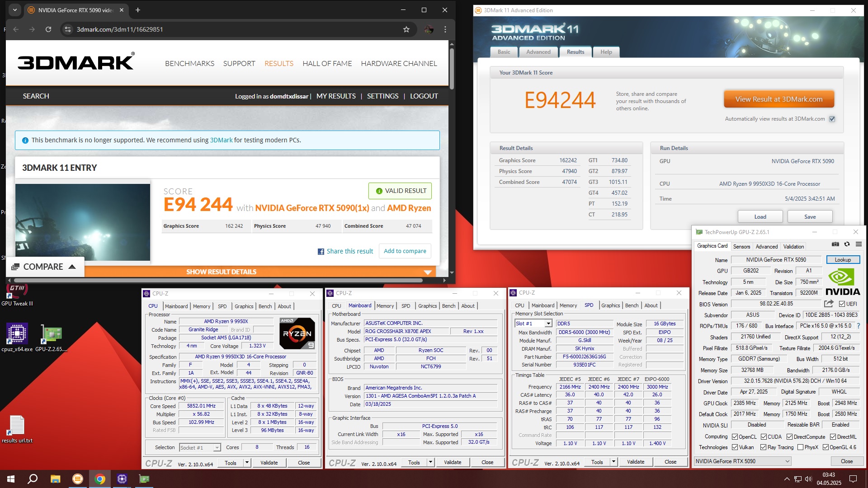This screenshot has width=868, height=488.
Task: Expand Tools arrow in the CPU-Z Mainboard window
Action: (430, 462)
